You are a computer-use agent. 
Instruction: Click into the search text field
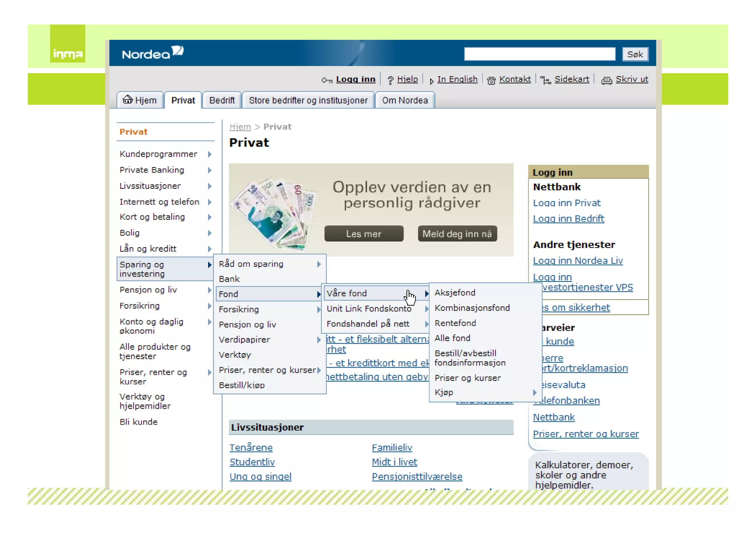click(539, 54)
